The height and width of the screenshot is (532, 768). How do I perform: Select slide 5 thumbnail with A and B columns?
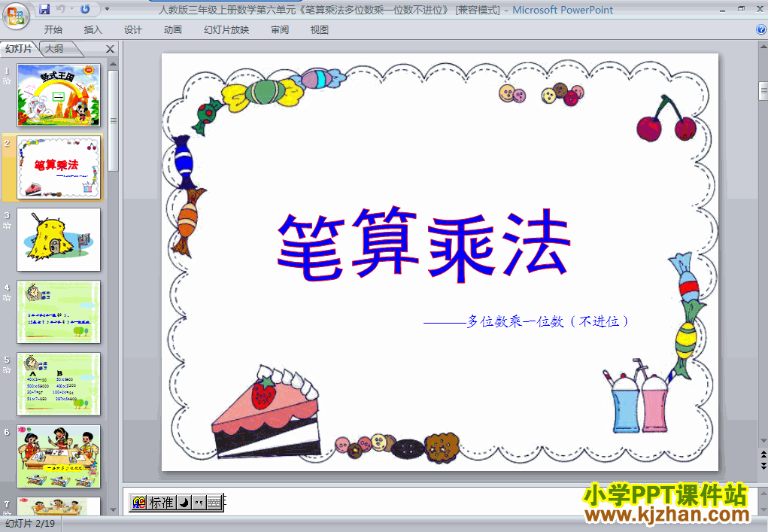tap(59, 384)
